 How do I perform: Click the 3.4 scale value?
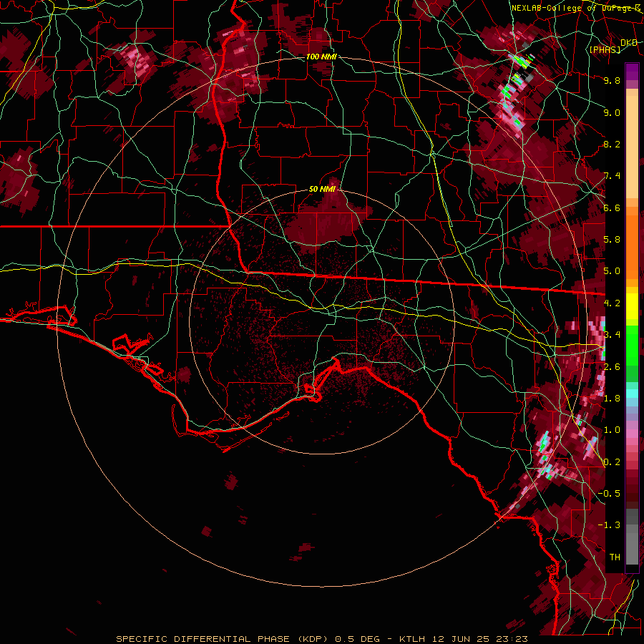(x=612, y=335)
